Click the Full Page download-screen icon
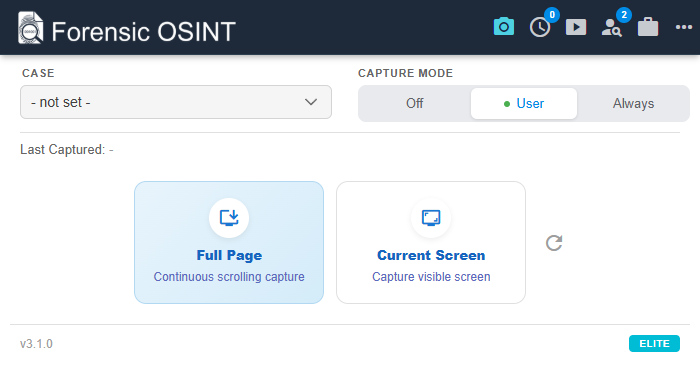The height and width of the screenshot is (370, 700). pyautogui.click(x=229, y=218)
